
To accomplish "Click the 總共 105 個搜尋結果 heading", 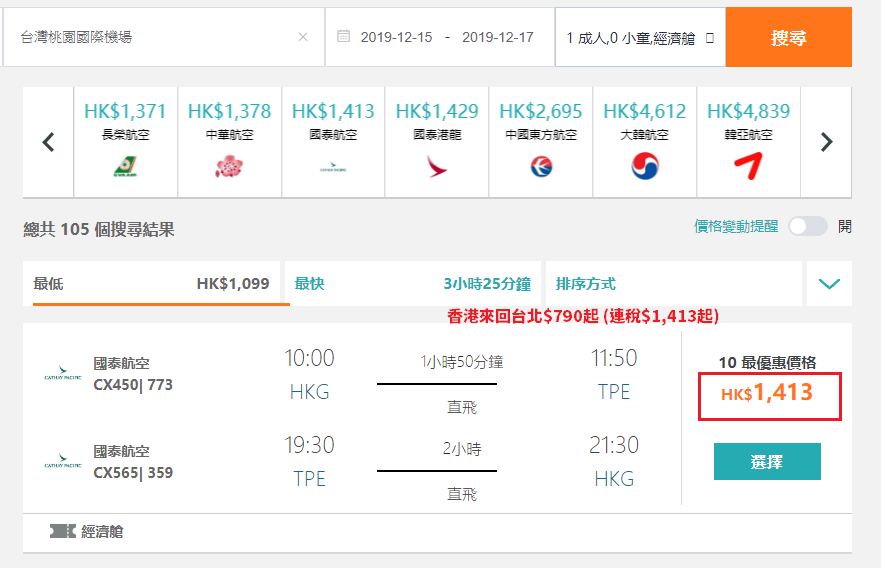I will click(x=99, y=229).
